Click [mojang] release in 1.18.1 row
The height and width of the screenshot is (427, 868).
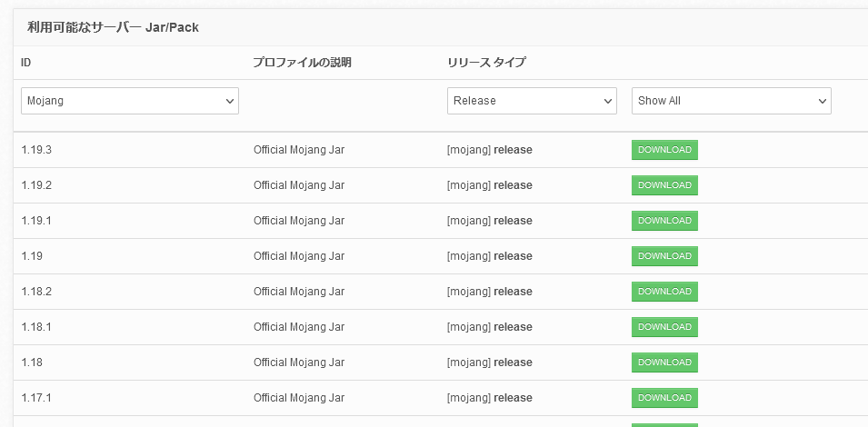pyautogui.click(x=489, y=327)
